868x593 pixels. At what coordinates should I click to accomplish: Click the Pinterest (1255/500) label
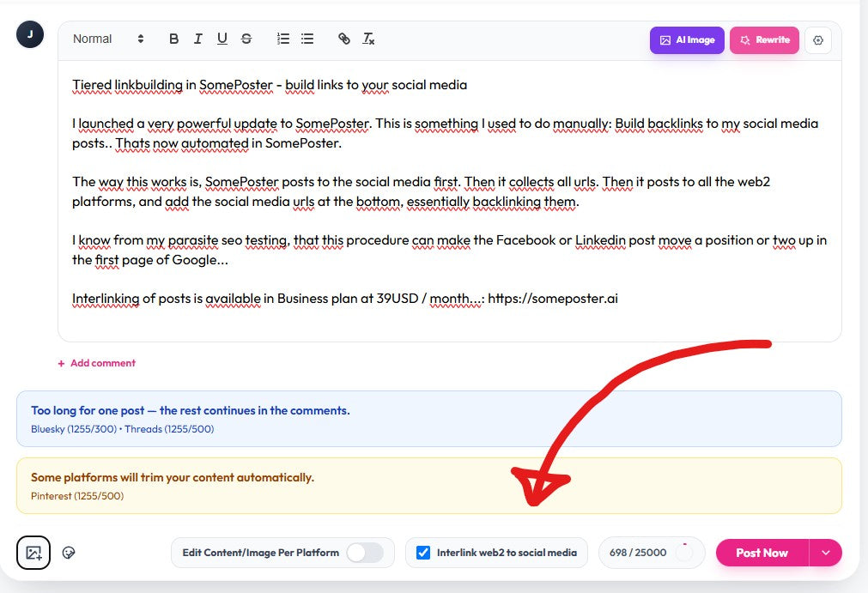(x=77, y=496)
